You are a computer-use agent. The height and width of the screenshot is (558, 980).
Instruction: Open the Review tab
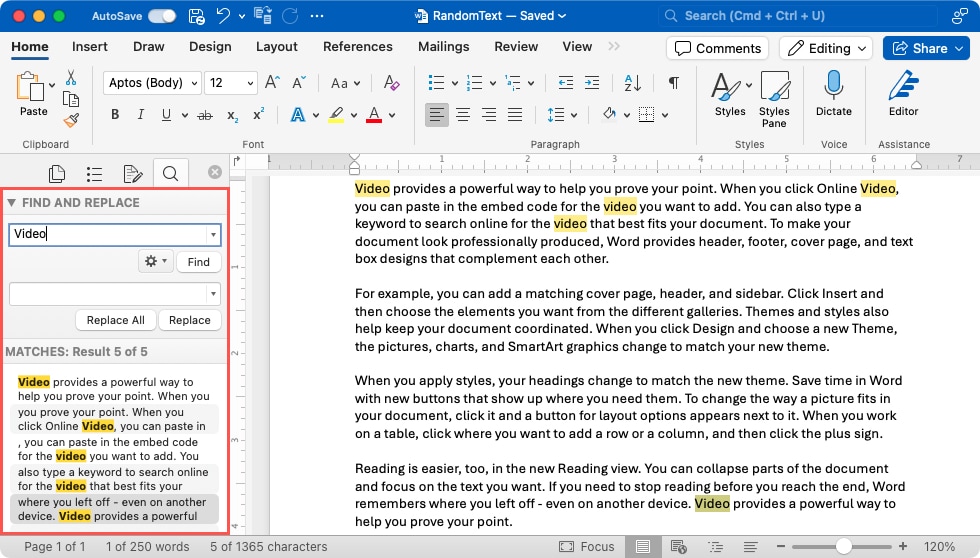click(x=516, y=46)
